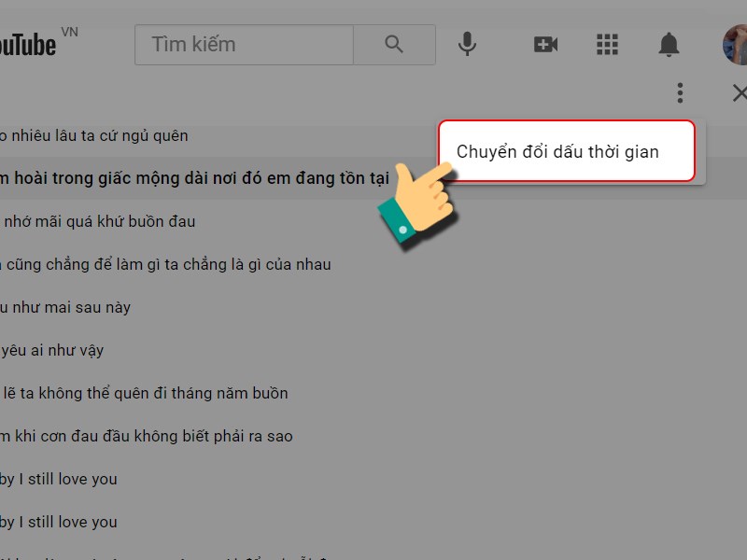Click the voice search microphone icon
747x560 pixels.
[x=467, y=44]
